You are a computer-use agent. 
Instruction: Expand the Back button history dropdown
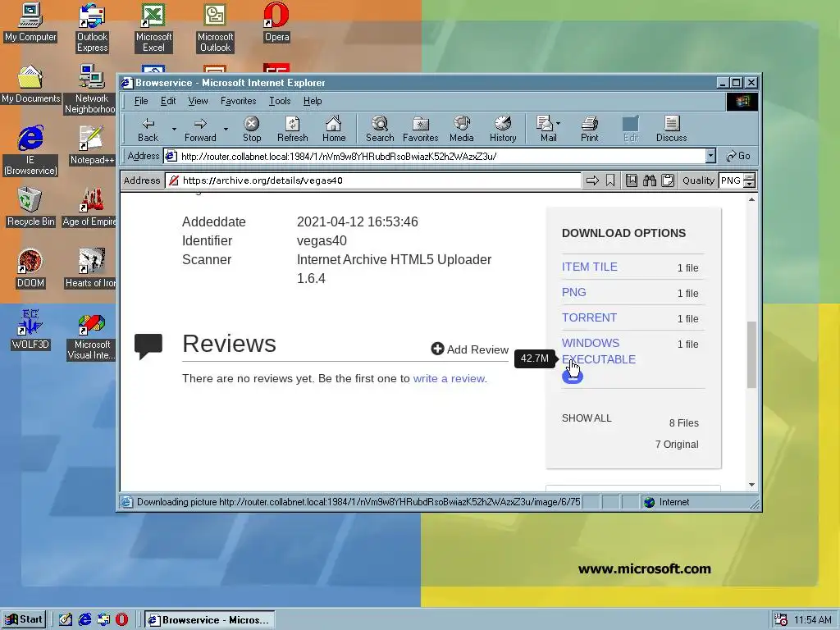(174, 129)
